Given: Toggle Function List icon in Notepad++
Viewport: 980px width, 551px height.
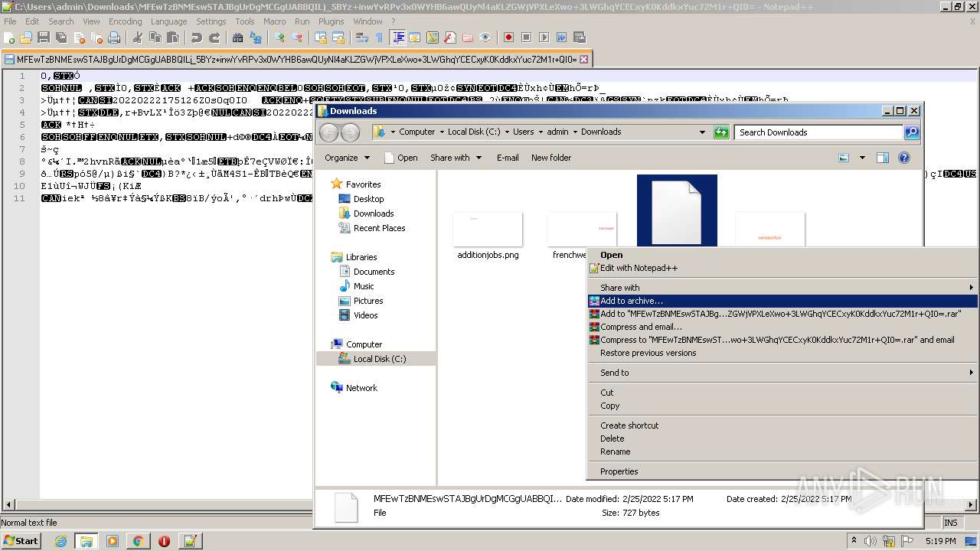Looking at the screenshot, I should click(x=450, y=37).
